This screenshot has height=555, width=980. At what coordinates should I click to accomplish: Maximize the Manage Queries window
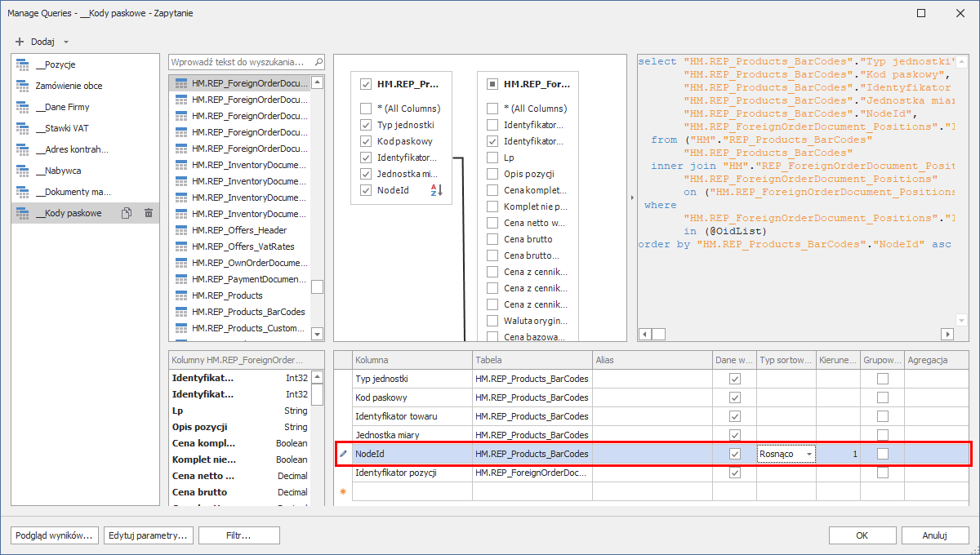click(921, 13)
